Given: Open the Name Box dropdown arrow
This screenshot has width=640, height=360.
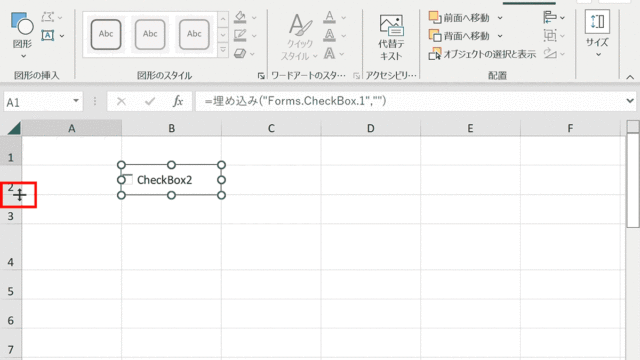Looking at the screenshot, I should click(x=76, y=101).
